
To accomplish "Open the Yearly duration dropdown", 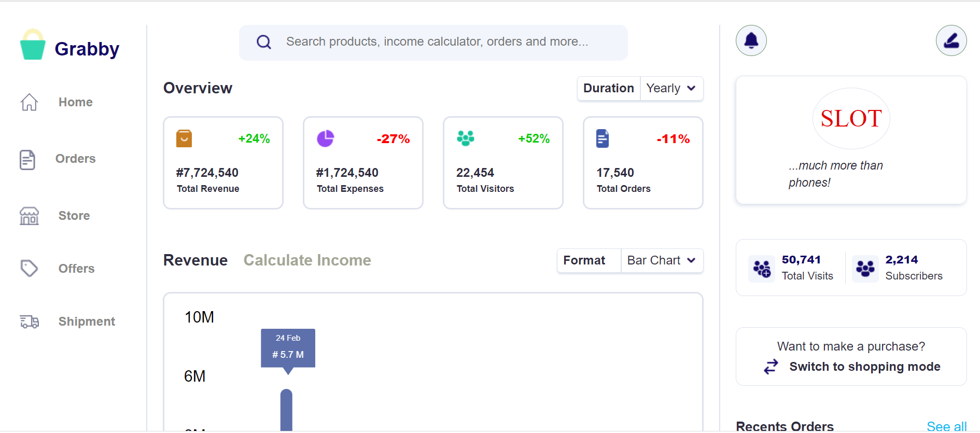I will 671,89.
